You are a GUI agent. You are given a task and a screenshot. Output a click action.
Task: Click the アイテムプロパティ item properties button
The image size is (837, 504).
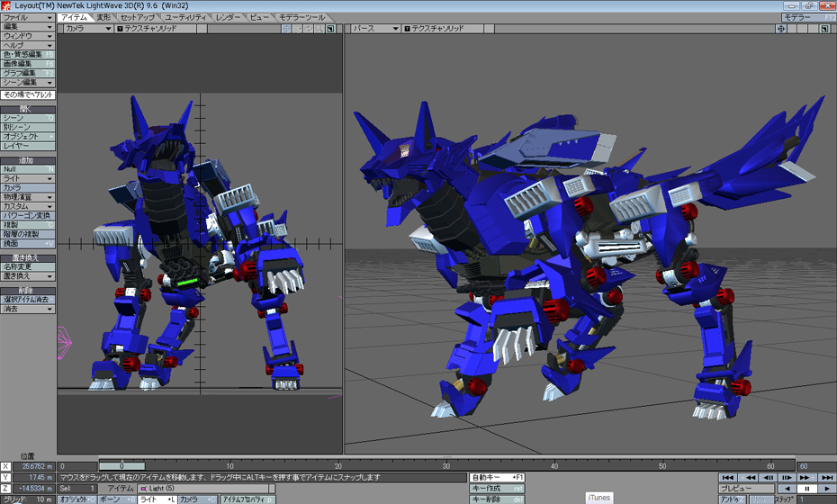click(248, 499)
